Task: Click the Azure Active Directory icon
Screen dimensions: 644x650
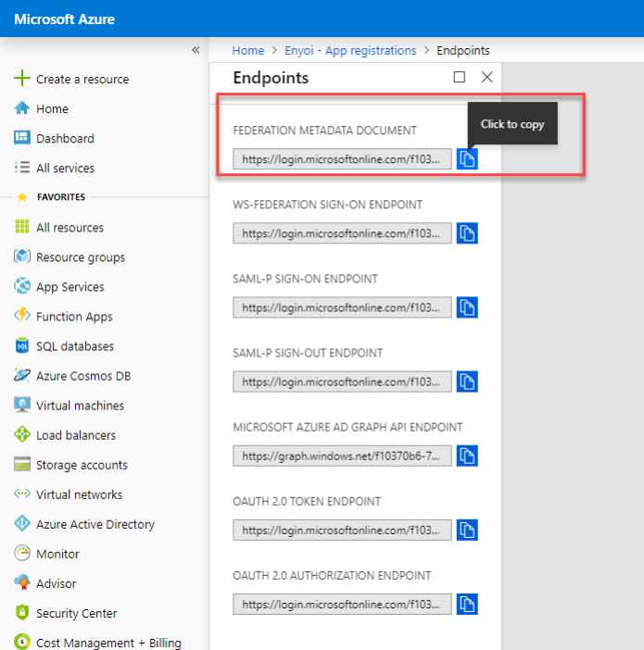Action: pos(22,523)
